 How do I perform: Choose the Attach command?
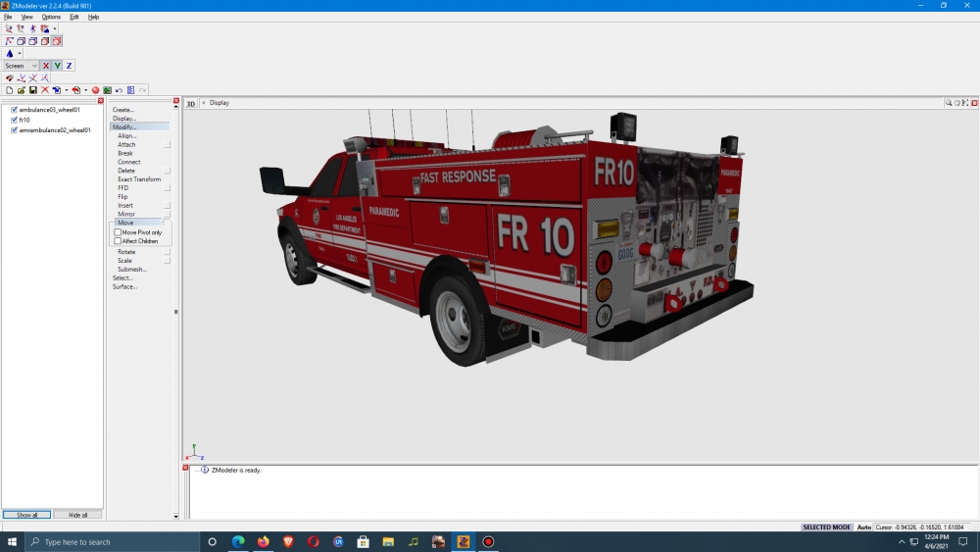[126, 144]
